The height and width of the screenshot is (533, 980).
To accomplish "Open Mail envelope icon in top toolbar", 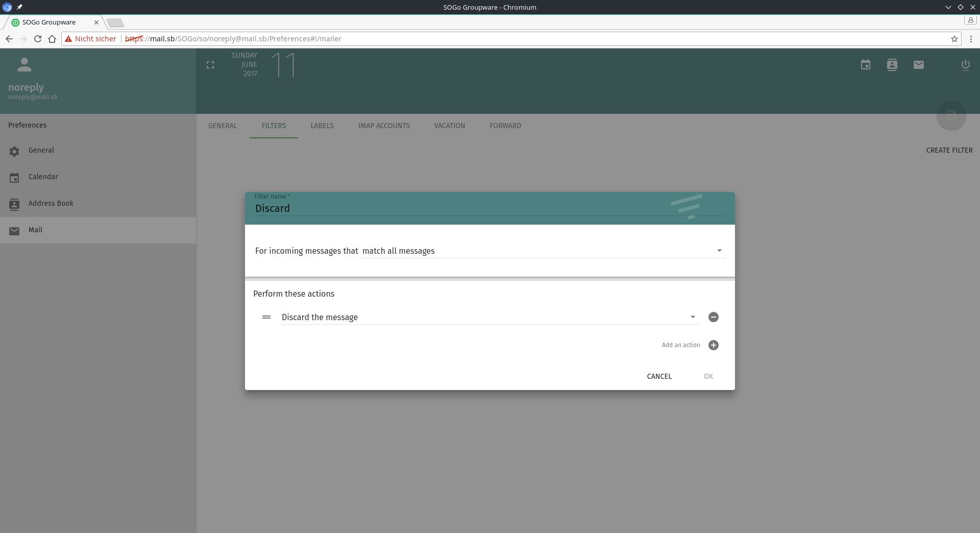I will (919, 65).
